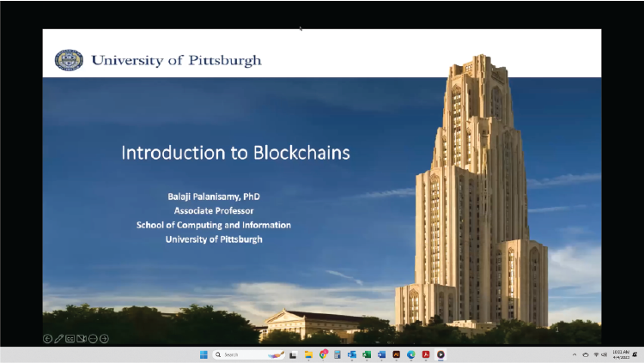644x363 pixels.
Task: Click the taskbar Search box
Action: click(x=249, y=354)
